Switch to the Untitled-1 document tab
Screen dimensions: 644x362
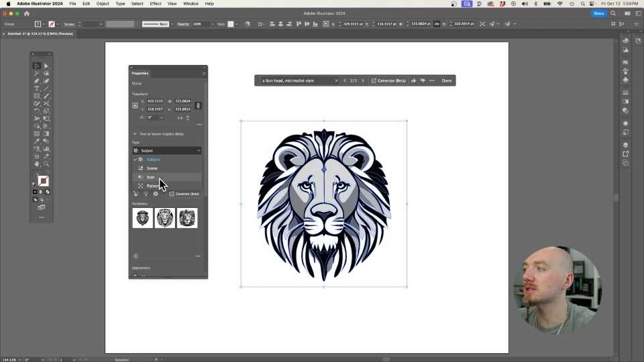coord(40,34)
